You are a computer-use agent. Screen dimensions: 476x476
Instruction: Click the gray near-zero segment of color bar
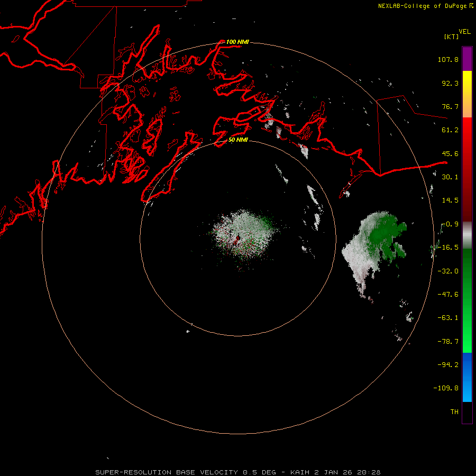pyautogui.click(x=467, y=235)
